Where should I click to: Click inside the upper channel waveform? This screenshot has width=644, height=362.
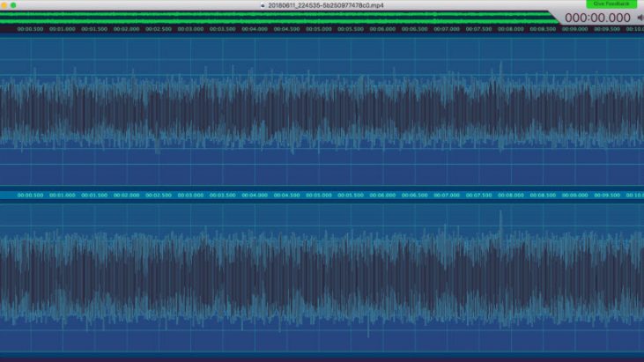[x=322, y=111]
